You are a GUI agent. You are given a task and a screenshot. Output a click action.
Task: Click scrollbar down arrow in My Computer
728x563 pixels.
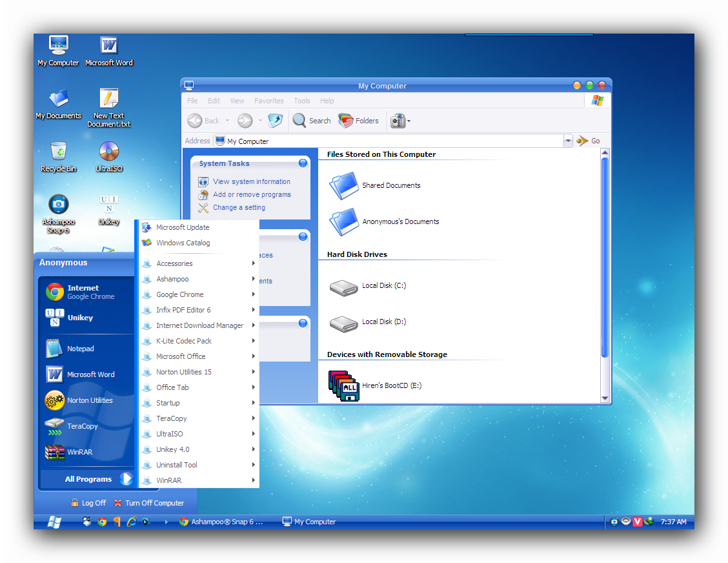605,398
